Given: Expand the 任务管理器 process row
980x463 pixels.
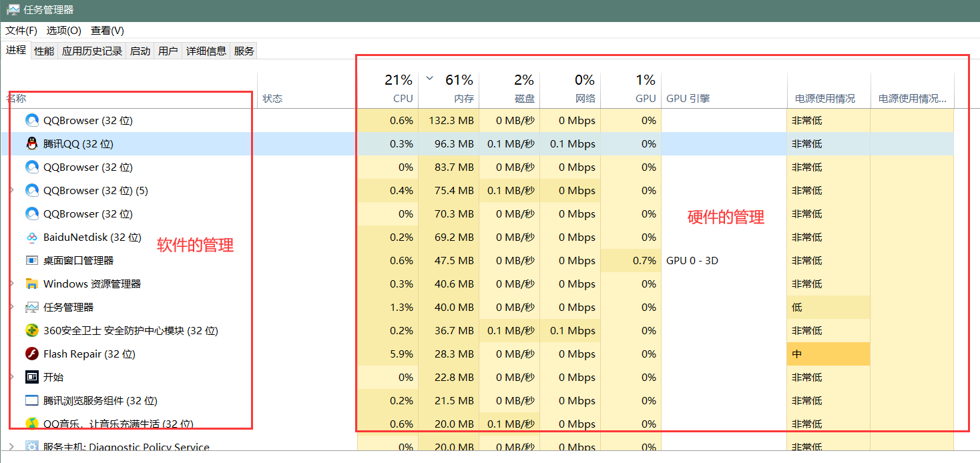Looking at the screenshot, I should click(12, 308).
